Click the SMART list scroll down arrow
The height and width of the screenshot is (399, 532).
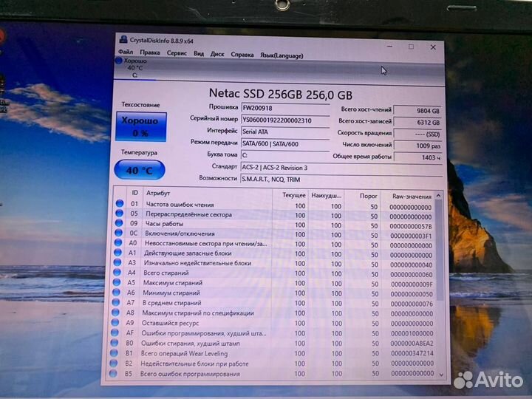point(441,375)
